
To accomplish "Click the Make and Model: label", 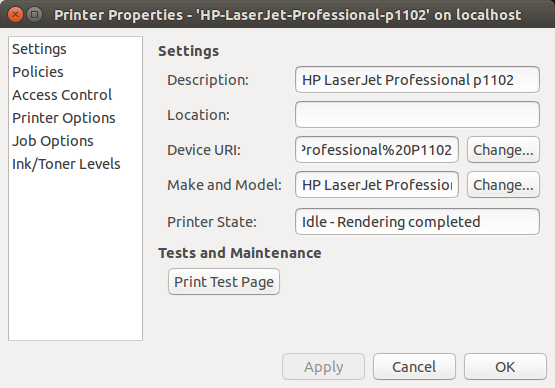I will click(224, 185).
